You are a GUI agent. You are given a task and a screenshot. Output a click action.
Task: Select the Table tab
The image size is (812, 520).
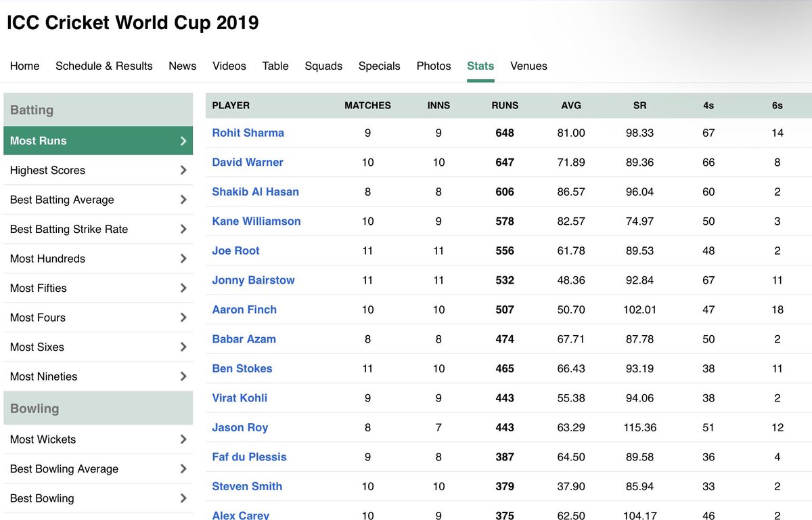(275, 66)
